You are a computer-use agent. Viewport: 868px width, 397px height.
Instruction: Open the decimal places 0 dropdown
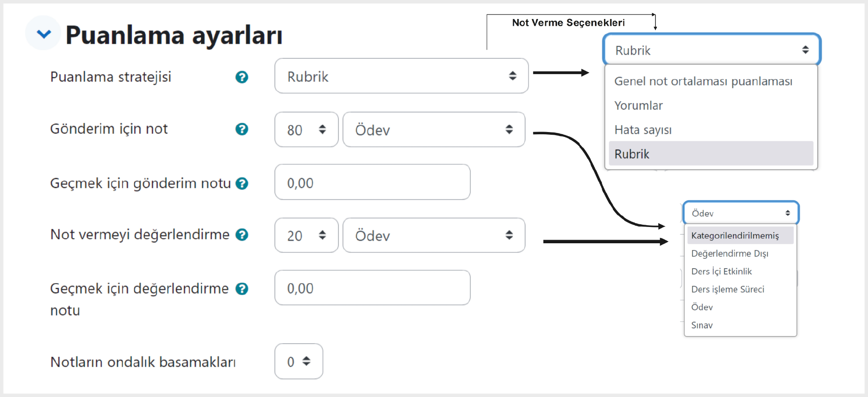point(298,361)
